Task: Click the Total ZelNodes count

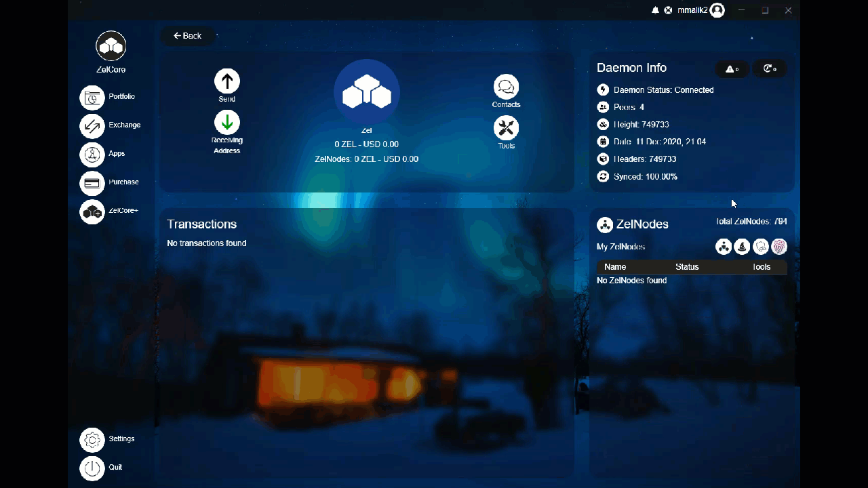Action: click(751, 222)
